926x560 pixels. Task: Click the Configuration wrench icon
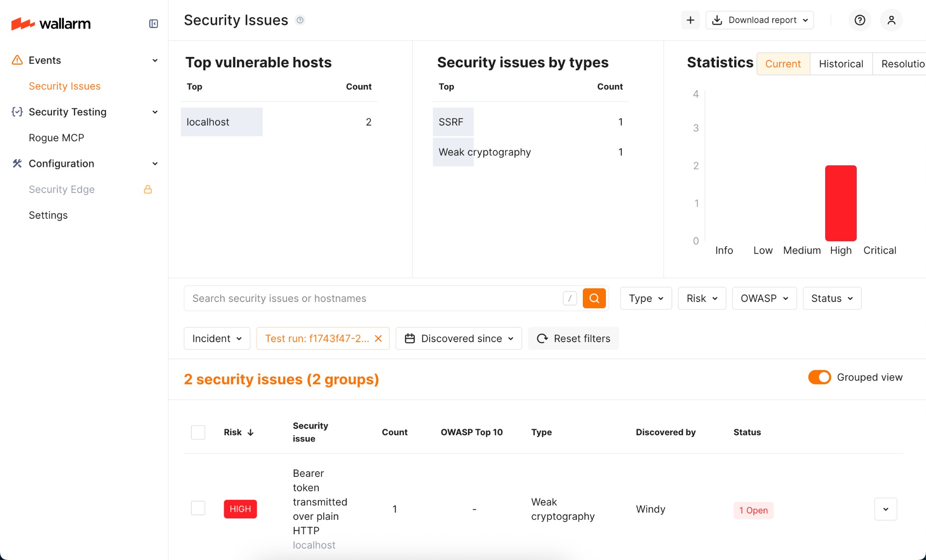click(x=17, y=163)
